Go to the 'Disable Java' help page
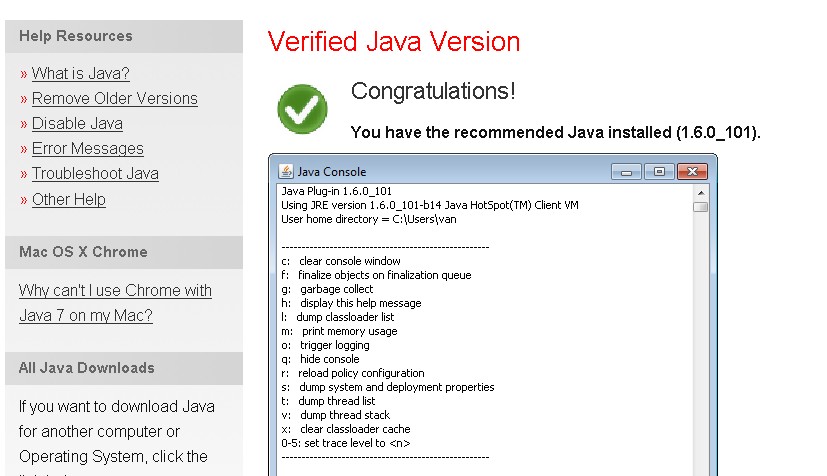The height and width of the screenshot is (476, 827). [77, 123]
